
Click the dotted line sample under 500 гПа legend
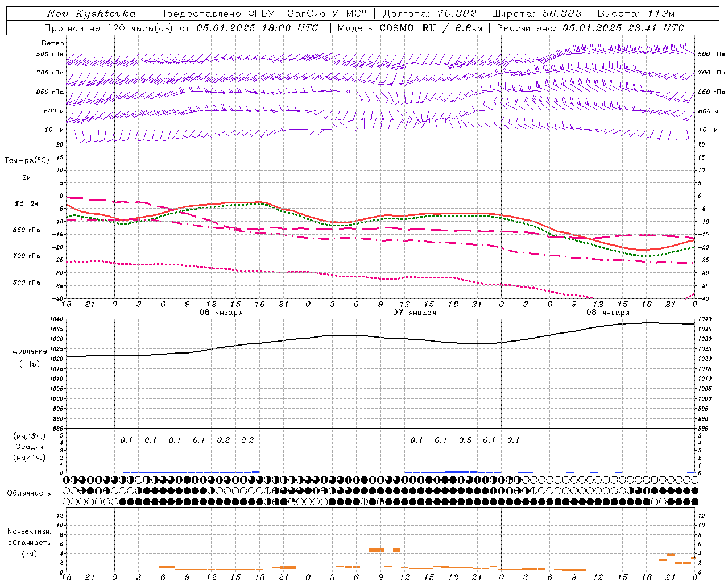tap(26, 289)
